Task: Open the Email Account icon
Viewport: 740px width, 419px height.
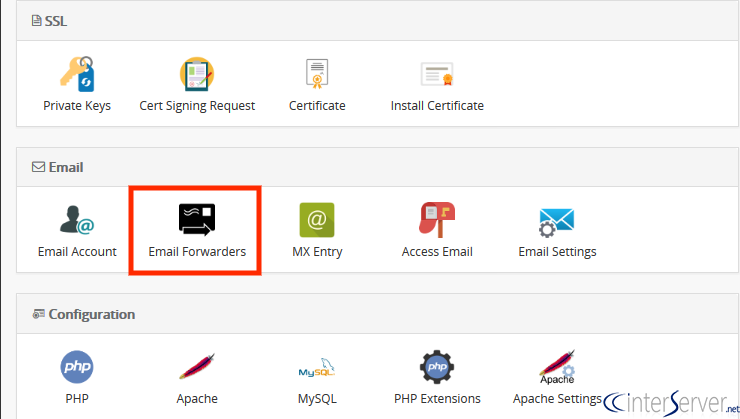Action: (x=77, y=220)
